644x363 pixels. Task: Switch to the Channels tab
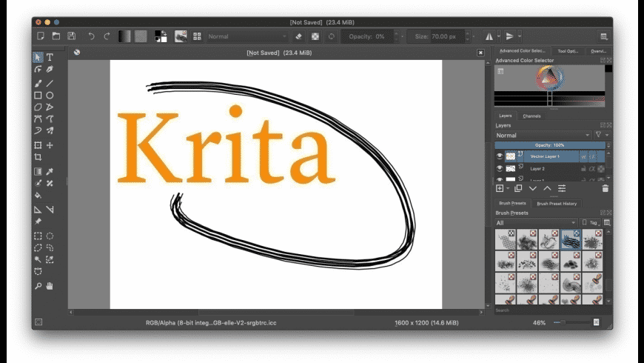[x=531, y=116]
